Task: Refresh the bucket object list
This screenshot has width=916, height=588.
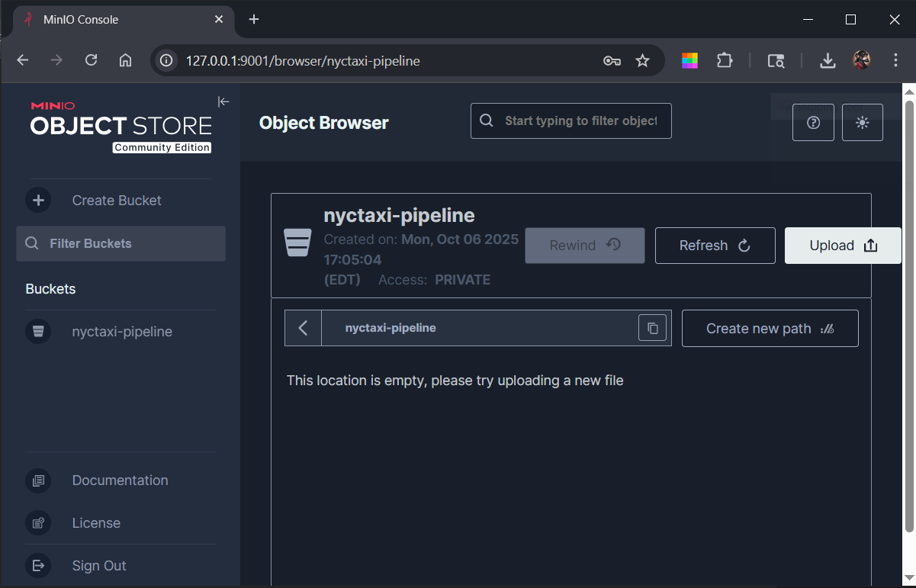Action: [x=715, y=246]
